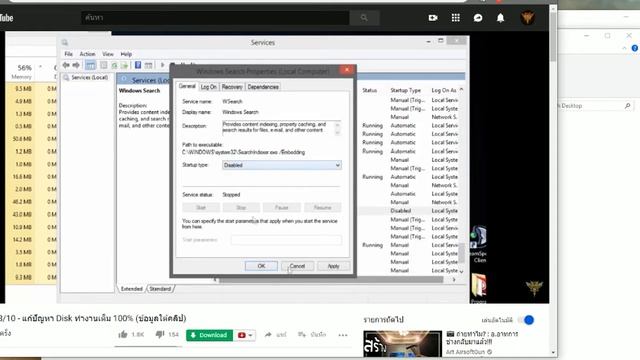Select Services (Local) tree node

pyautogui.click(x=86, y=77)
